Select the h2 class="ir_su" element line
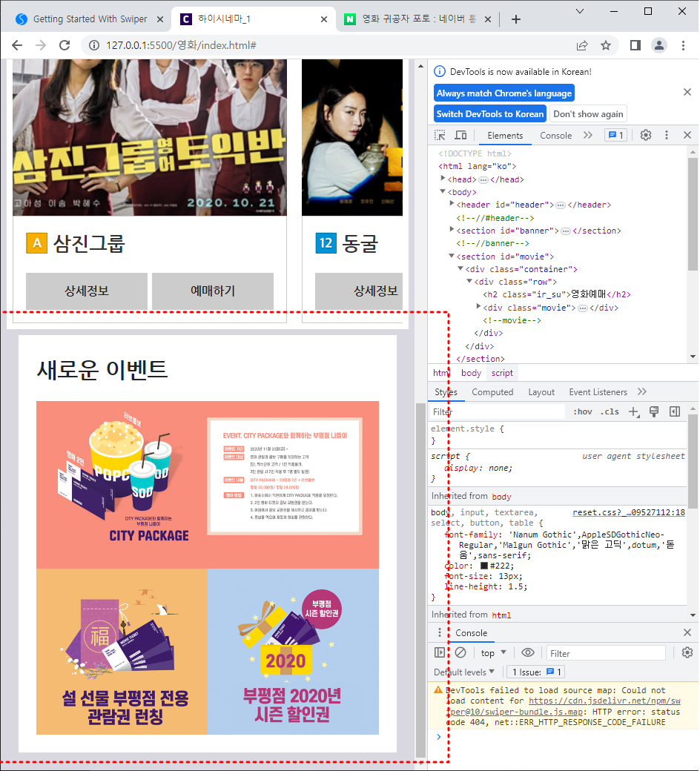 click(x=556, y=294)
